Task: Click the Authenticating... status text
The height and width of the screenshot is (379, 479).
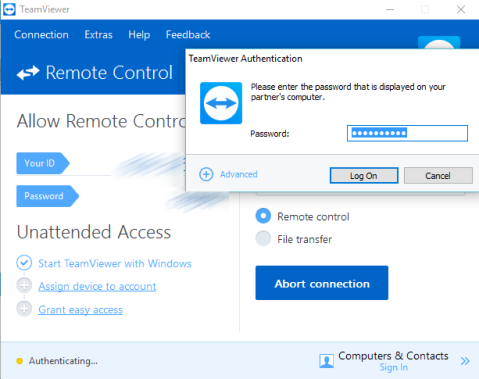Action: pyautogui.click(x=63, y=361)
